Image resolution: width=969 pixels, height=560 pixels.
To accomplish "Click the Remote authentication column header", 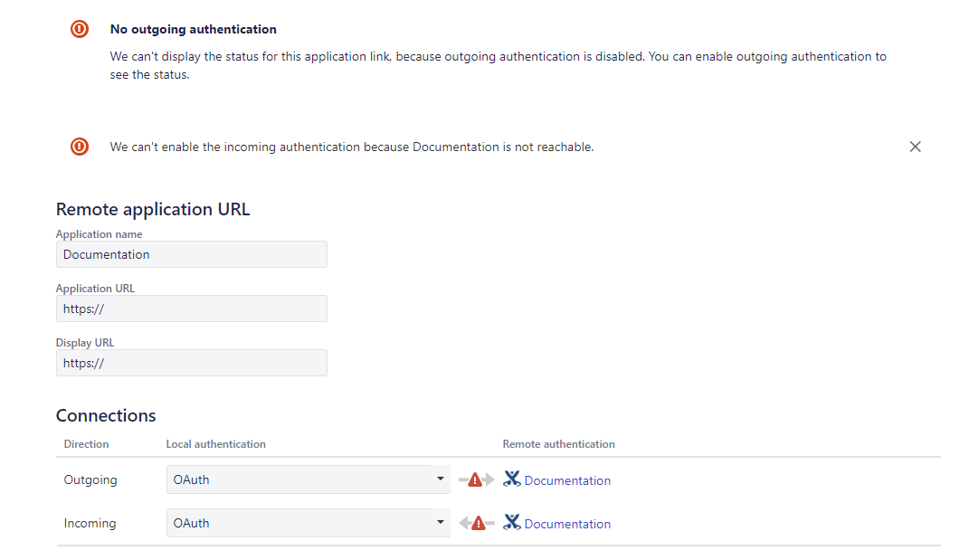I will coord(558,444).
